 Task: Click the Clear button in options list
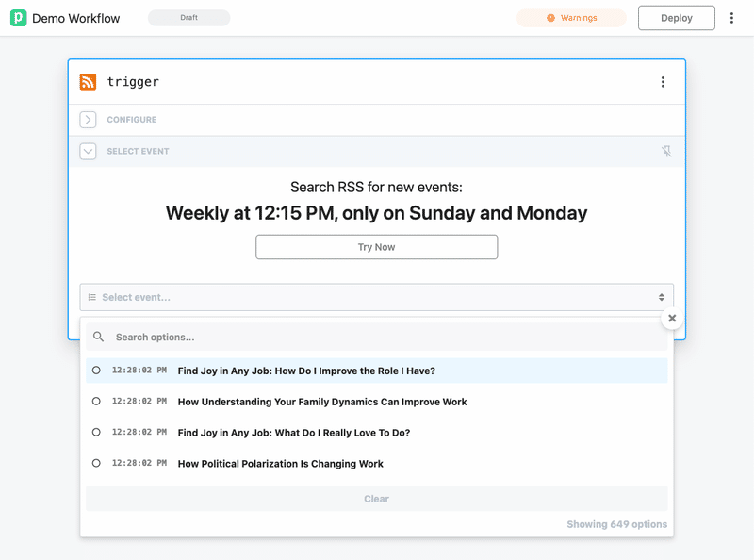tap(376, 499)
